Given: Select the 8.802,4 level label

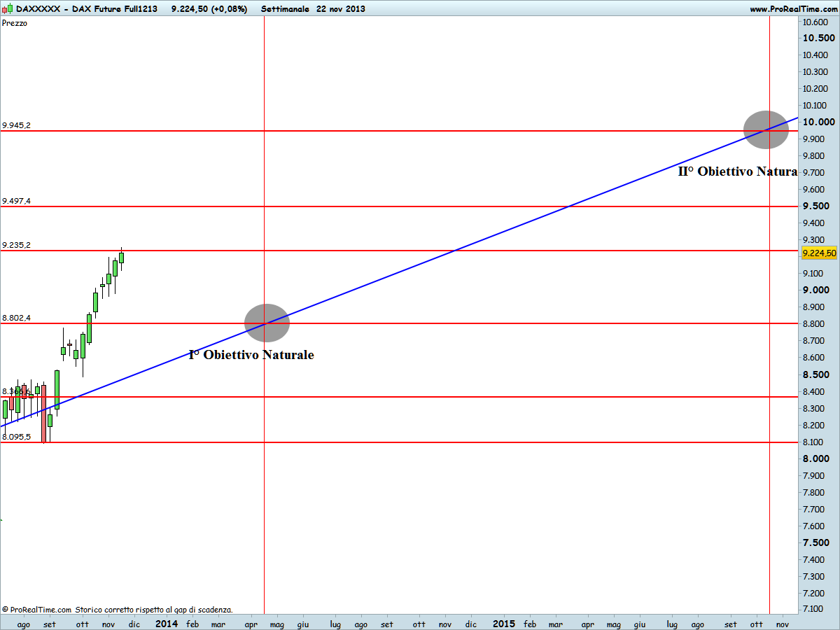Looking at the screenshot, I should 16,318.
